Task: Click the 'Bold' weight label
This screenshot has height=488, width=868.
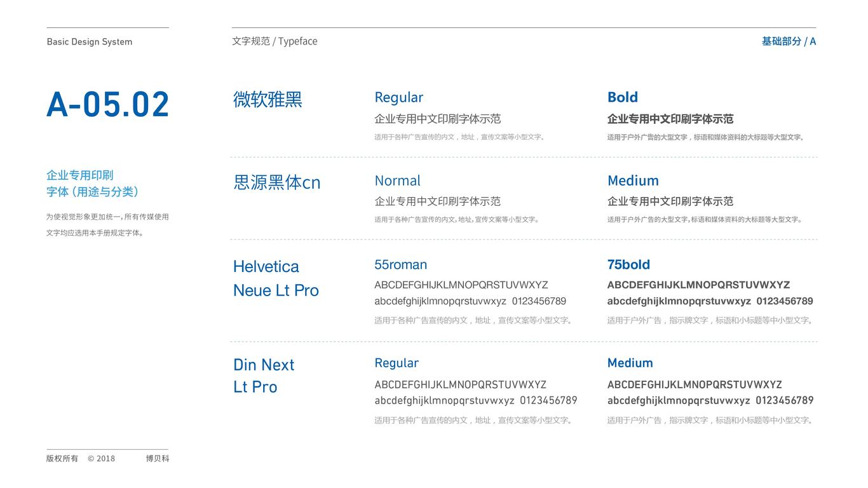Action: [x=623, y=97]
